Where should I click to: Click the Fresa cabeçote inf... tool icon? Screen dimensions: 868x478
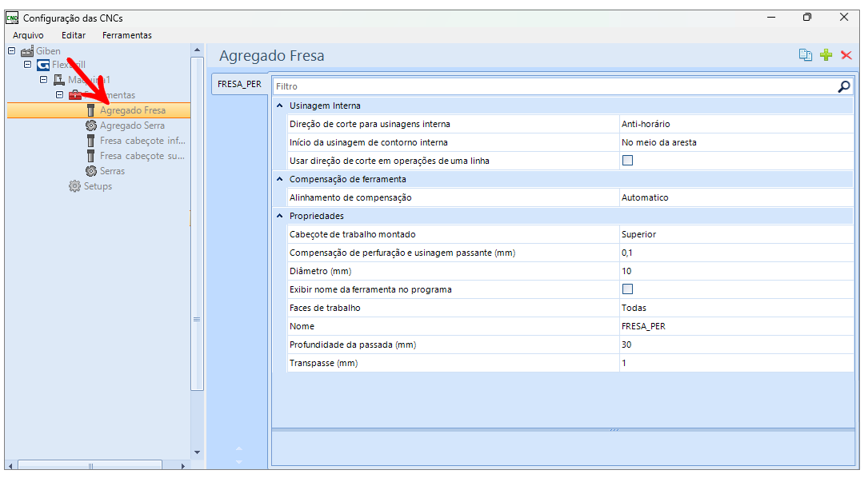(91, 141)
